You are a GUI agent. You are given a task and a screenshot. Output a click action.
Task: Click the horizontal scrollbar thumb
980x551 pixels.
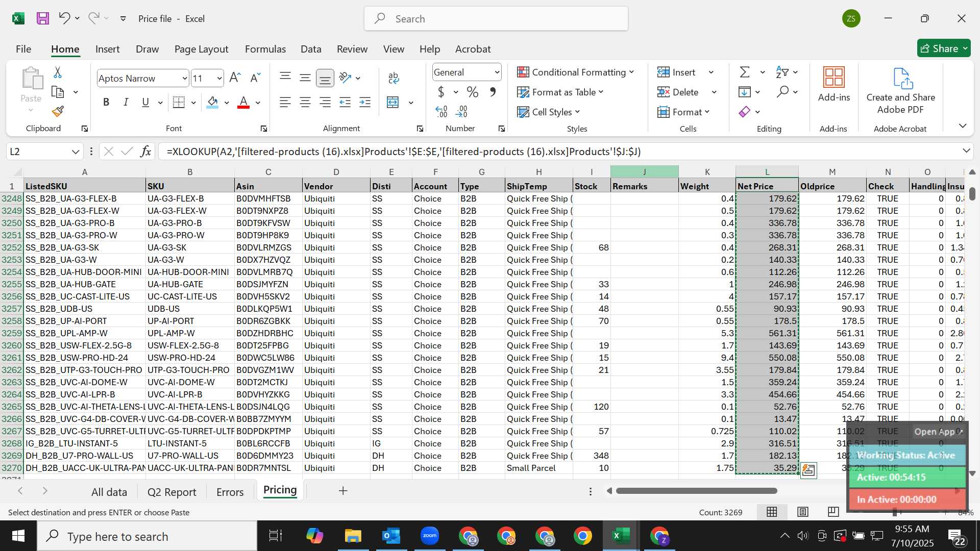696,491
